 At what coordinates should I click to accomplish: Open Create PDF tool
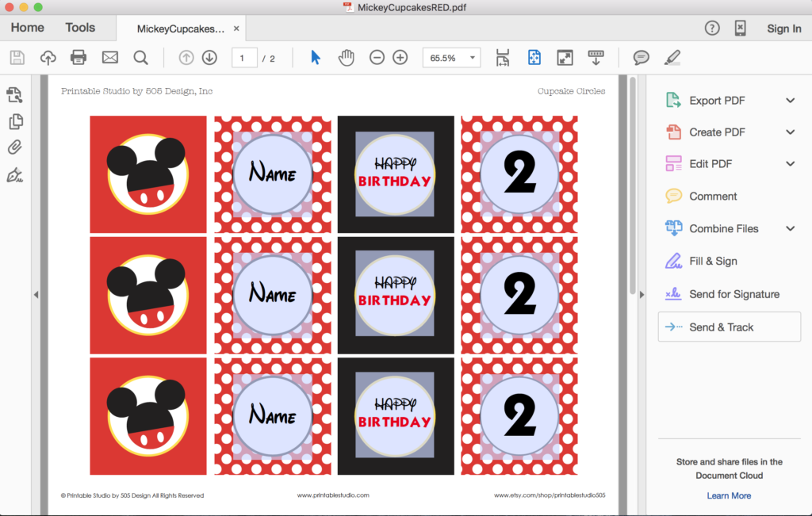717,132
